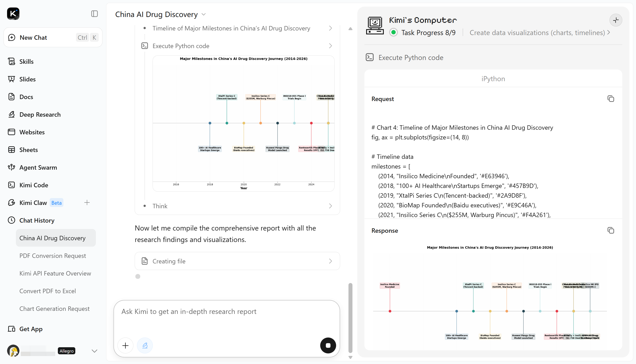Click the Agent Swarm icon
This screenshot has width=636, height=364.
tap(11, 167)
